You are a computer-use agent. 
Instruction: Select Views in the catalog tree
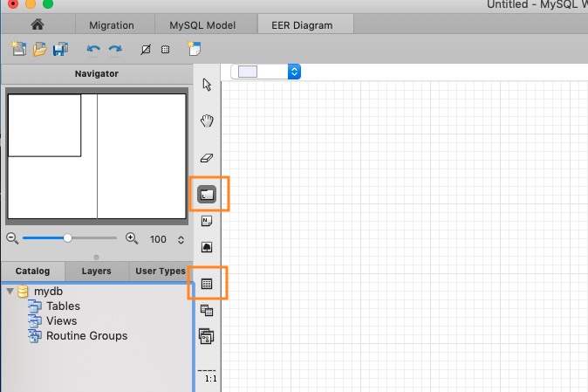(61, 320)
